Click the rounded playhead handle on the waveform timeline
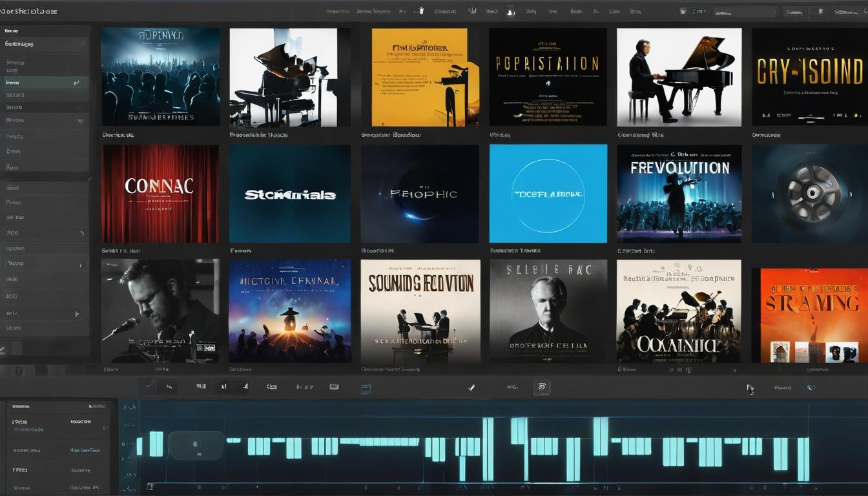868x496 pixels. click(x=196, y=446)
